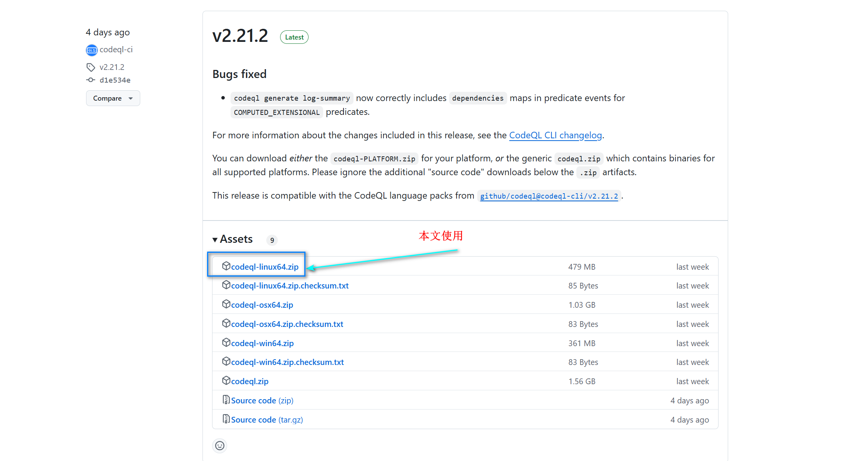Click package icon beside codeql-osx64.zip
868x461 pixels.
[226, 304]
